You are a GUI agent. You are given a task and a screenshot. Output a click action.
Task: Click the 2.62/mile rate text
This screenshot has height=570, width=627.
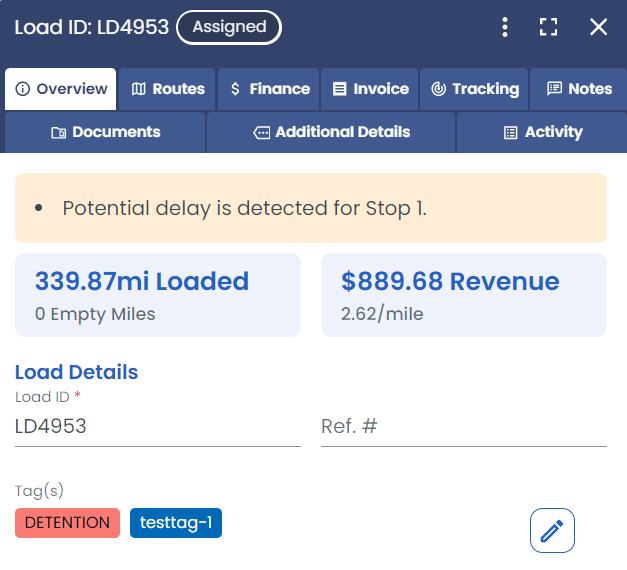pos(382,314)
